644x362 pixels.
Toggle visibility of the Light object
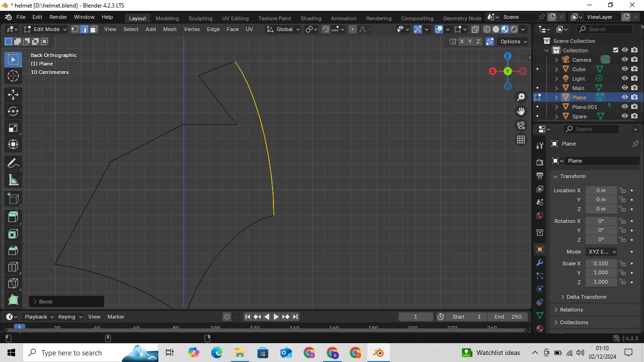coord(625,79)
